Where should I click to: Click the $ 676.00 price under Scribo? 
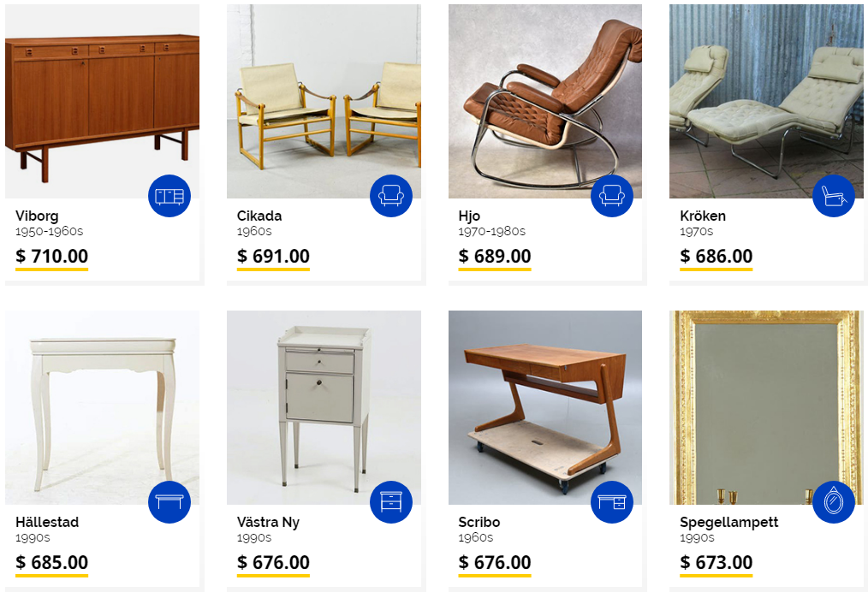pyautogui.click(x=495, y=562)
